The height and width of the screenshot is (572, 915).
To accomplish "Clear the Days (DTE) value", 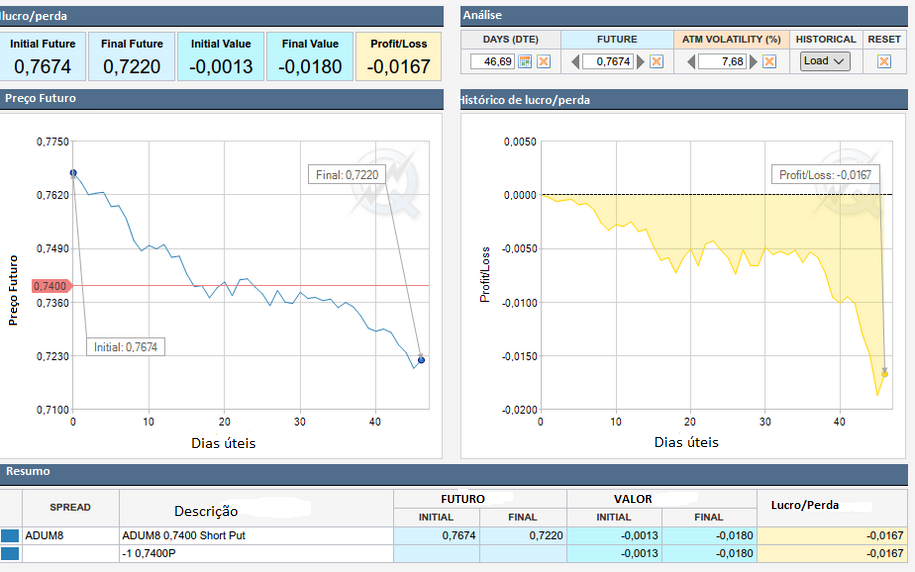I will [x=543, y=62].
